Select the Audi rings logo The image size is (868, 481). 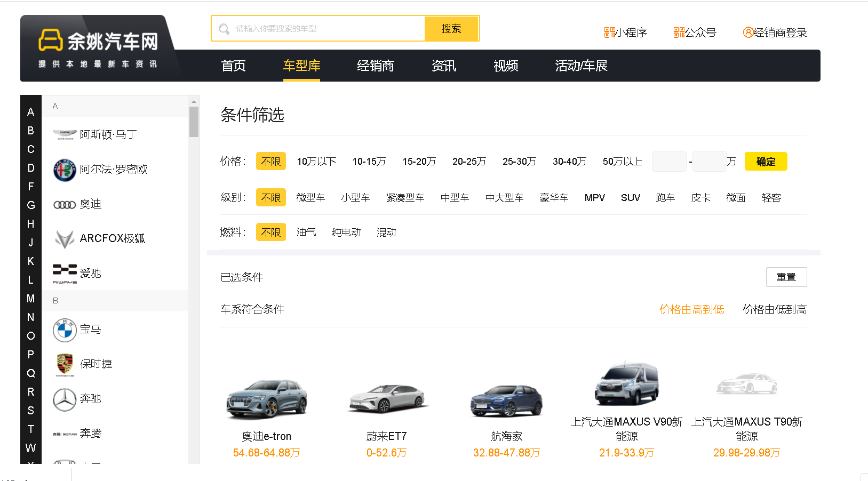(x=65, y=205)
